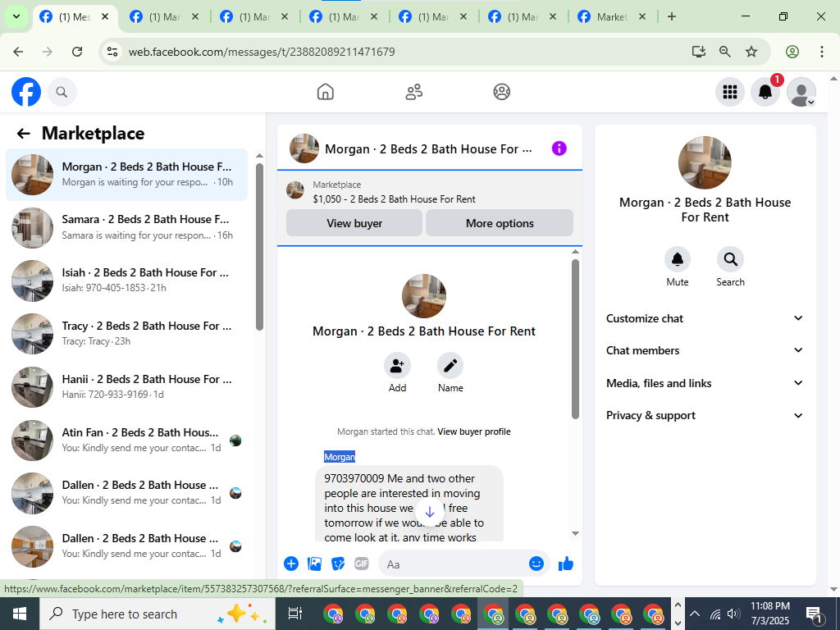840x630 pixels.
Task: Go back in browser history
Action: point(18,52)
